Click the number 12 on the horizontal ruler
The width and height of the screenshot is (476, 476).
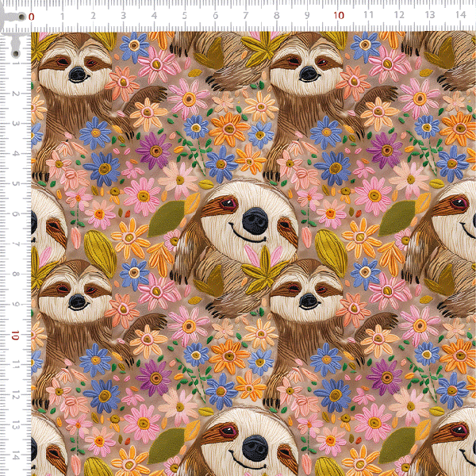[399, 14]
